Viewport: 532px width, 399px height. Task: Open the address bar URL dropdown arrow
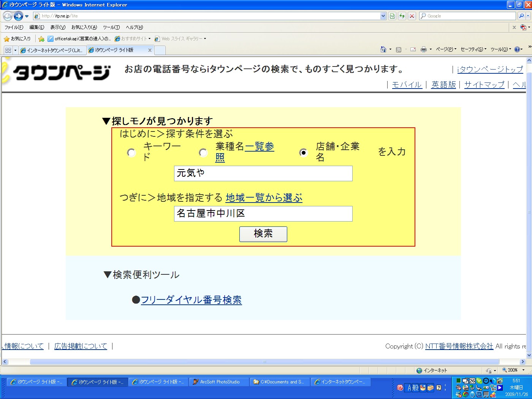tap(383, 16)
